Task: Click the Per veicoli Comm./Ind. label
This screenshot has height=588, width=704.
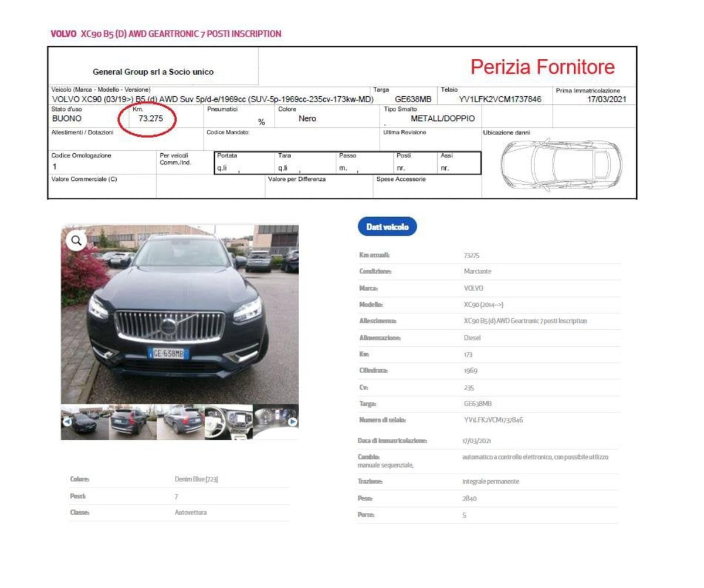Action: pos(176,159)
